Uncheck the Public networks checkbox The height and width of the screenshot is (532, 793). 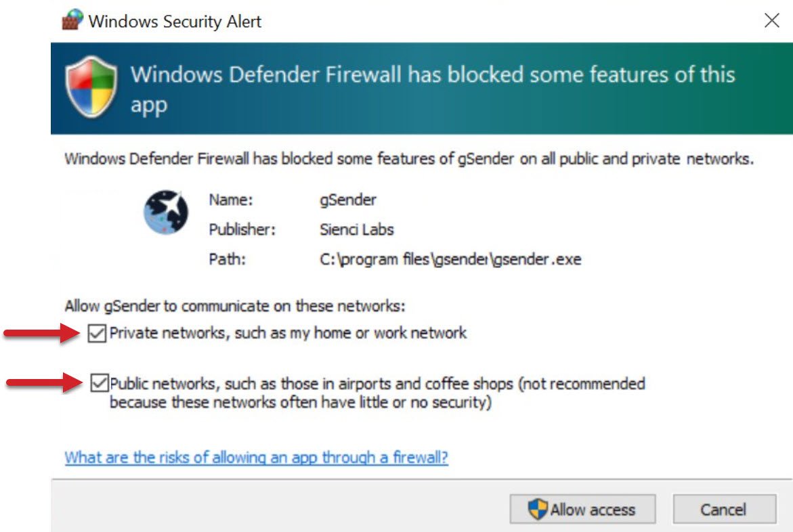pos(100,383)
